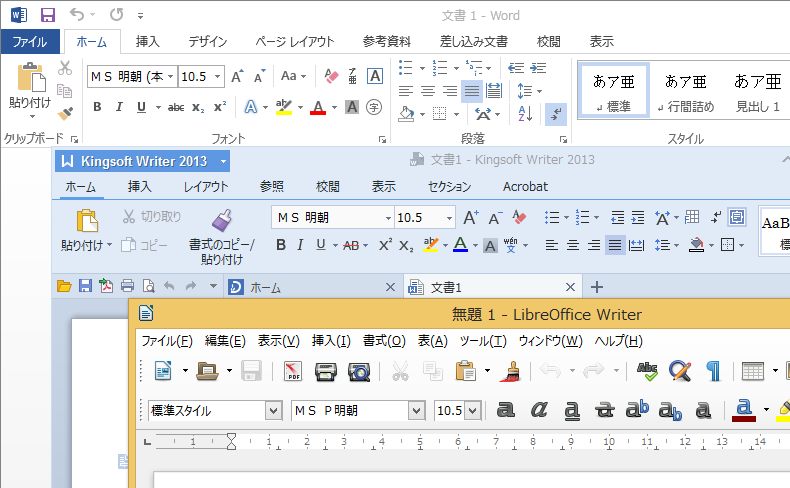The width and height of the screenshot is (790, 488).
Task: Click the Sort A-Z icon in Word
Action: point(525,114)
